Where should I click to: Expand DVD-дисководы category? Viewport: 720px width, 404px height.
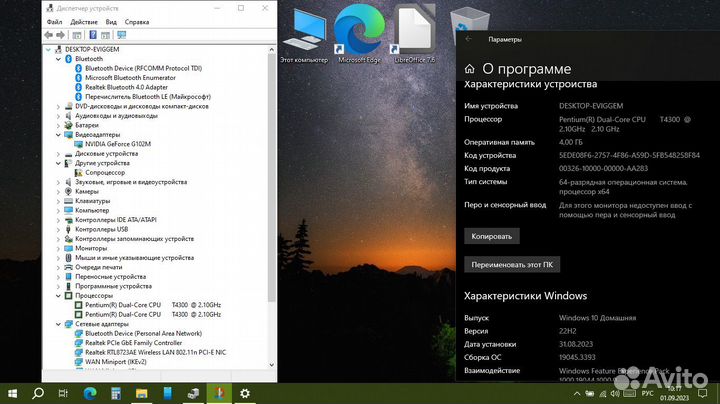[58, 107]
